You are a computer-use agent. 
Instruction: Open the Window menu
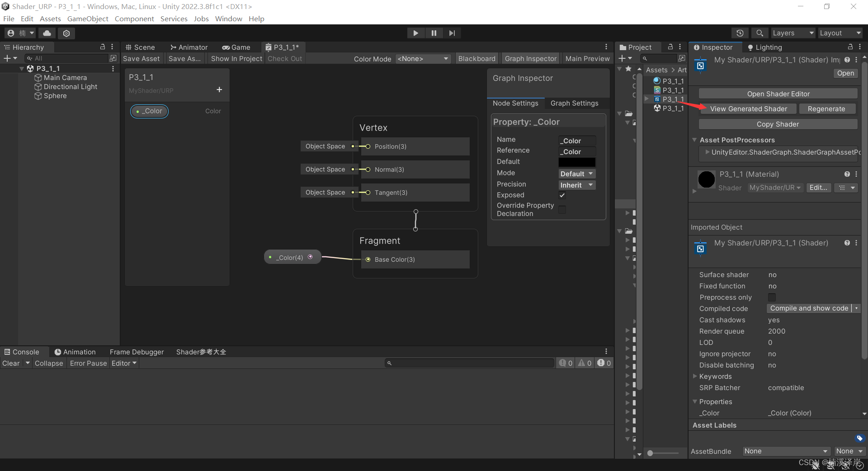pyautogui.click(x=228, y=19)
